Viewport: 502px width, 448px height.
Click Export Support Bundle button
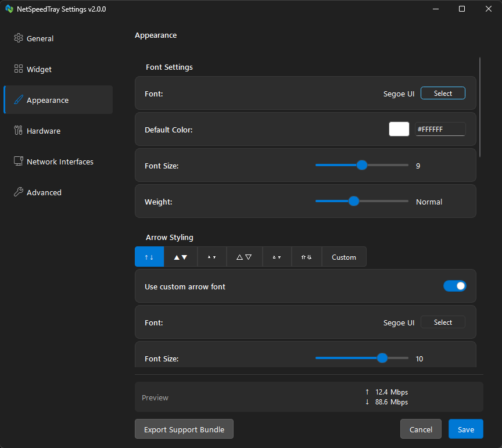click(x=184, y=429)
